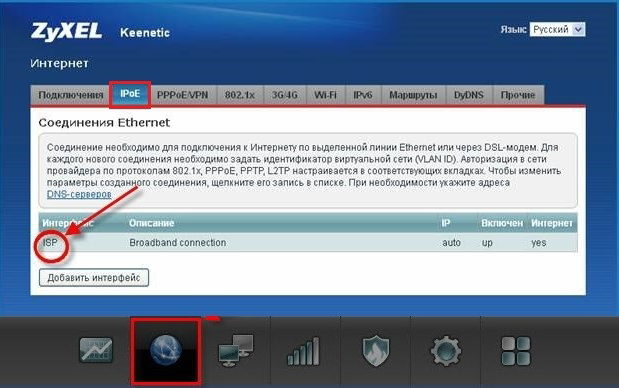Image resolution: width=619 pixels, height=388 pixels.
Task: Open the firewall shield security section
Action: tap(376, 351)
